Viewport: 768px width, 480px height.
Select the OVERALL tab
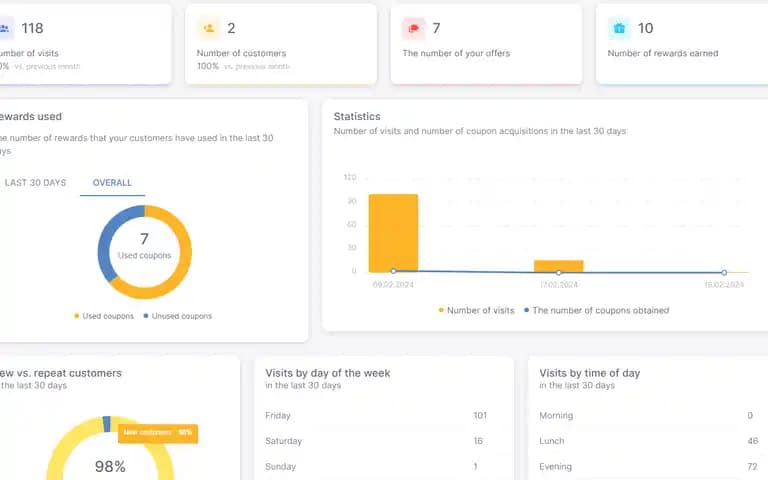(x=112, y=183)
